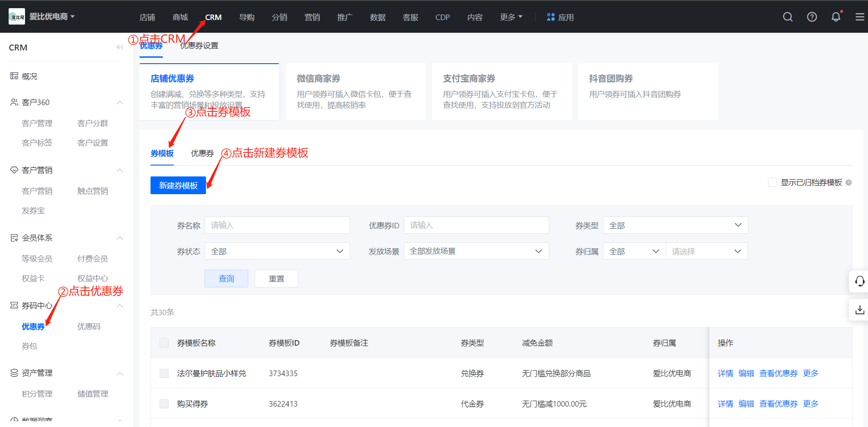Image resolution: width=868 pixels, height=427 pixels.
Task: Collapse the 券码中心 sidebar section
Action: tap(120, 306)
